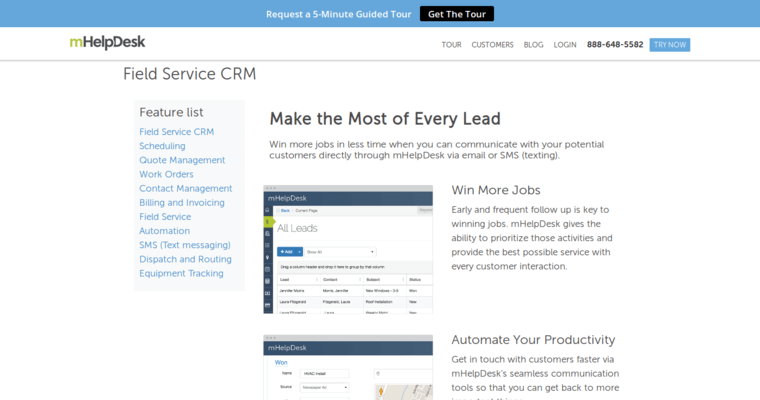
Task: Open the BLOG navigation link
Action: [533, 45]
